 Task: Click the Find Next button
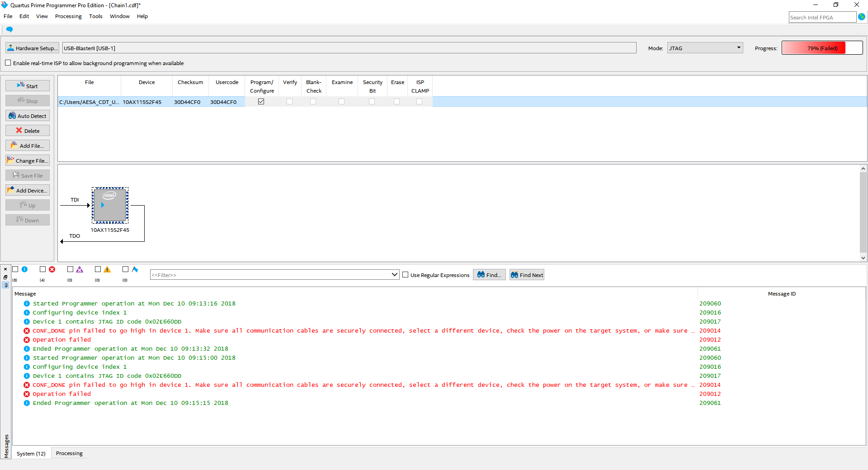coord(527,275)
